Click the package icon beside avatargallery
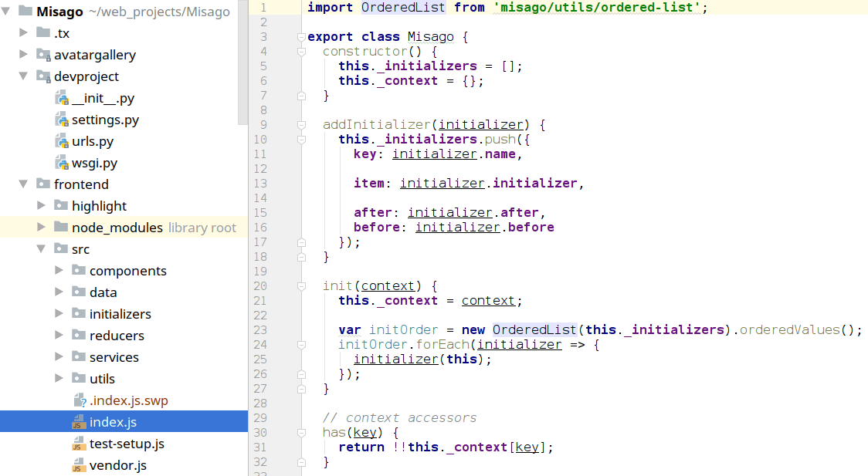 click(x=43, y=55)
